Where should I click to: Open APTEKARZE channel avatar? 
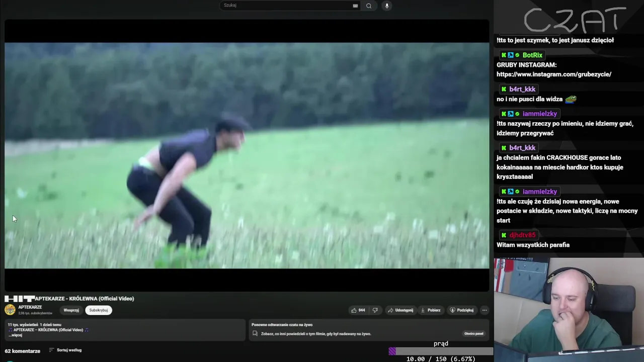point(10,310)
